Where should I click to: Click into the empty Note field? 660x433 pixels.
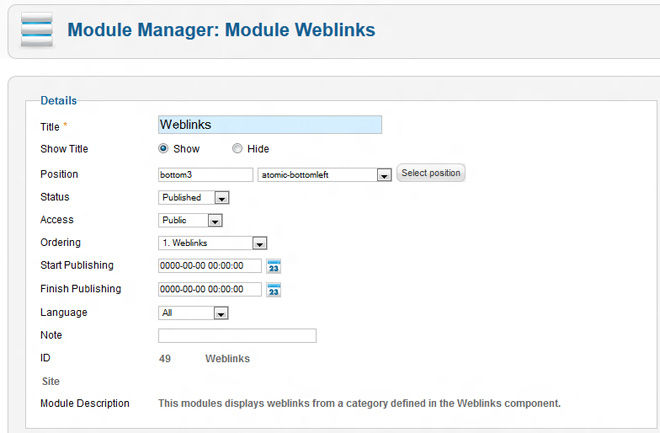click(x=237, y=336)
